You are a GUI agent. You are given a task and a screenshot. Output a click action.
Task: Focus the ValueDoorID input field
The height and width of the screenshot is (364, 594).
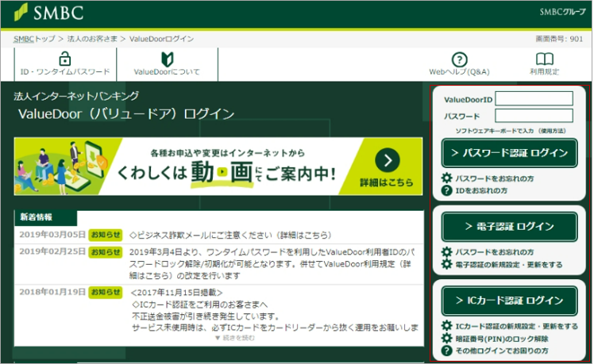(534, 98)
